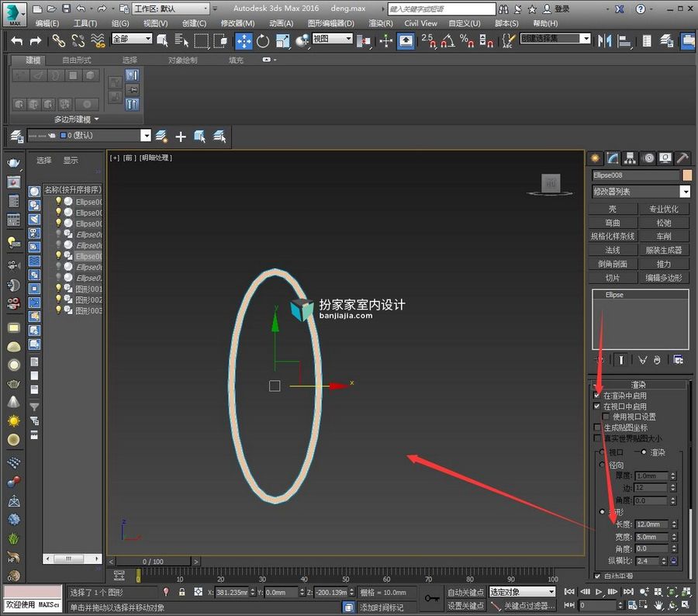Click the Mirror tool icon

pos(604,41)
